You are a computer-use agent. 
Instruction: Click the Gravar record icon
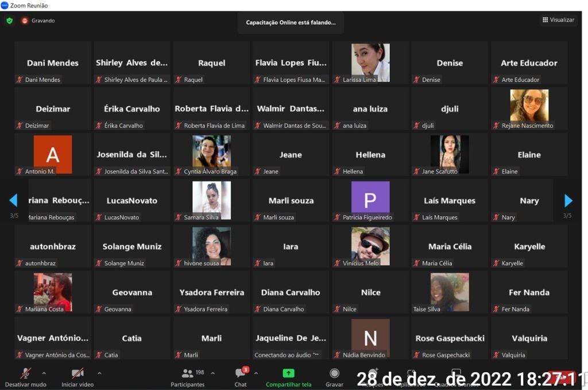pos(334,374)
